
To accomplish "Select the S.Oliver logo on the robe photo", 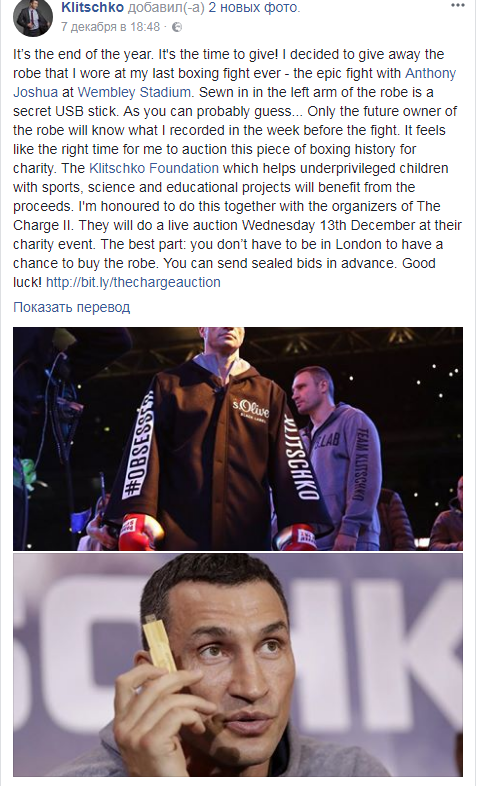I will coord(251,411).
